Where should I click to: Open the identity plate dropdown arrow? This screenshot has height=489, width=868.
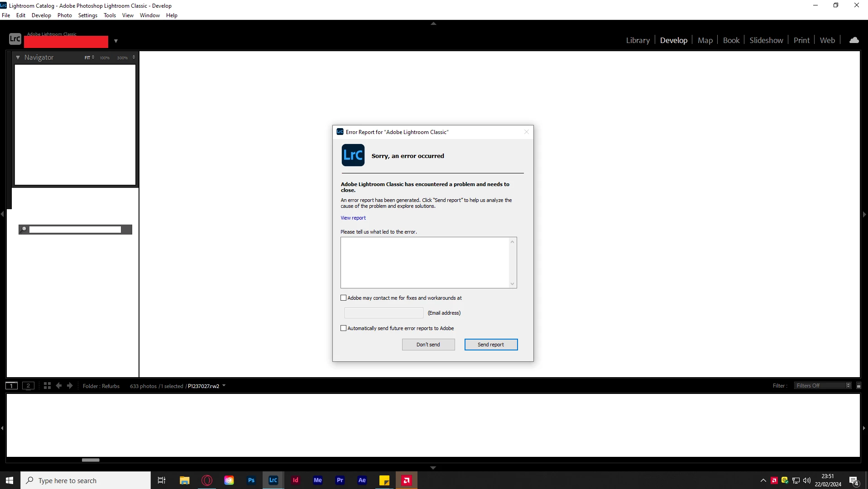tap(116, 41)
